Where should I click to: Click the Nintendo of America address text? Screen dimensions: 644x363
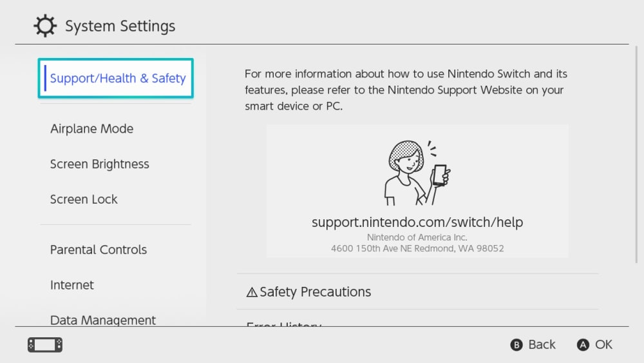click(417, 243)
